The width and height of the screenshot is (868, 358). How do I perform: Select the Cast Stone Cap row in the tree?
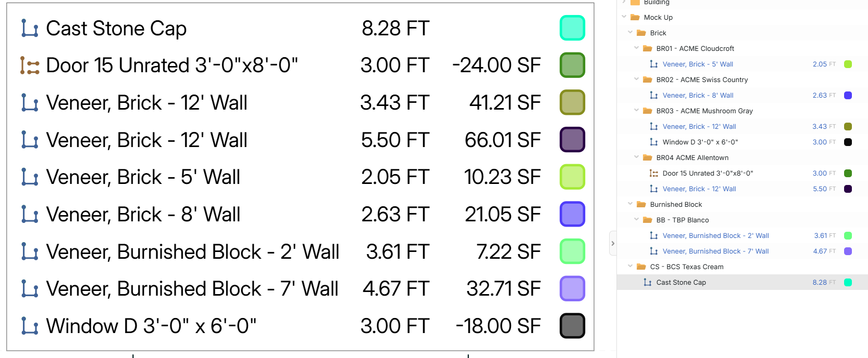point(681,282)
